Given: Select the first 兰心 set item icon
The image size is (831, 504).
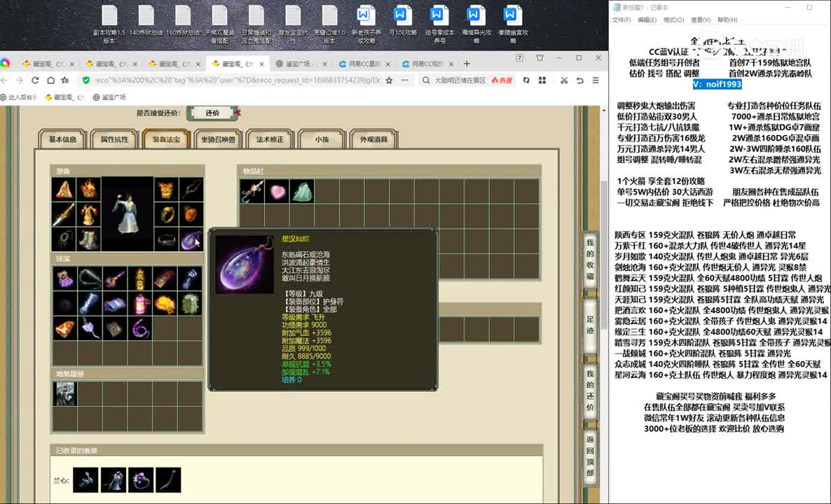Looking at the screenshot, I should click(86, 479).
